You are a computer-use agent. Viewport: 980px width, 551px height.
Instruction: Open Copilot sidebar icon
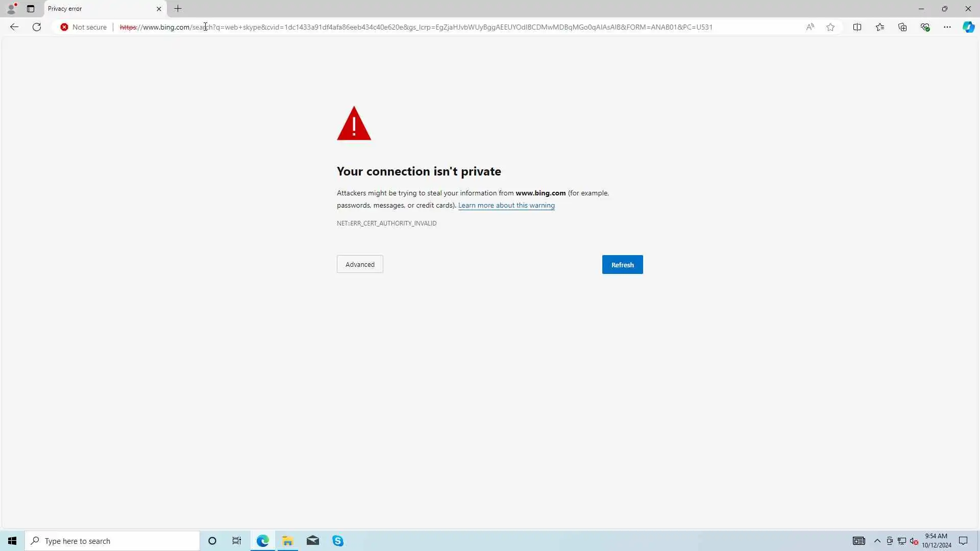coord(968,27)
